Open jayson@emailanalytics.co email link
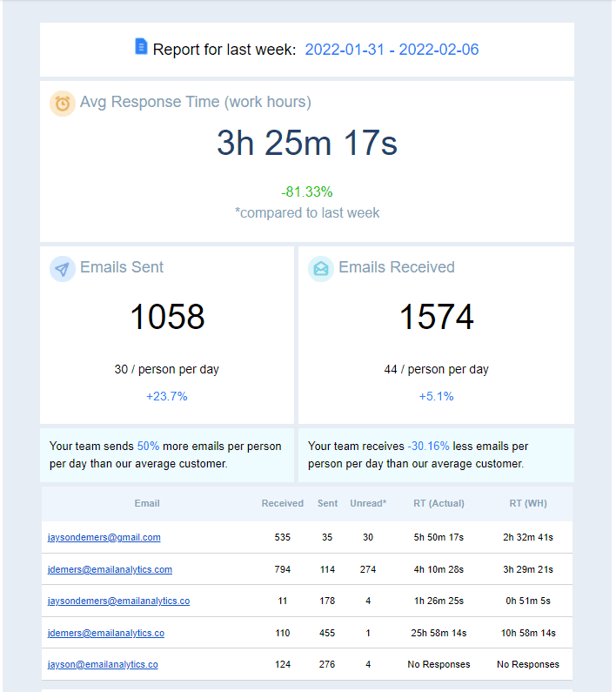The height and width of the screenshot is (692, 616). pyautogui.click(x=103, y=664)
